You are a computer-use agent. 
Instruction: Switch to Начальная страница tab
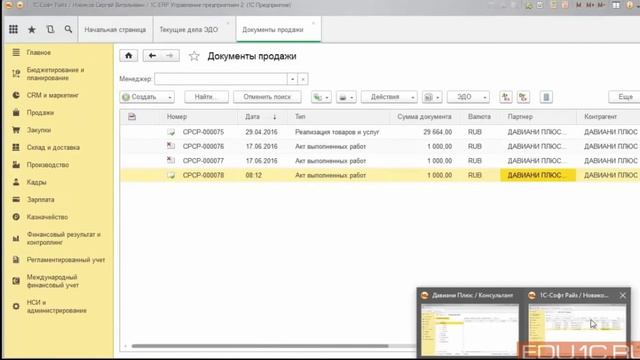(115, 29)
